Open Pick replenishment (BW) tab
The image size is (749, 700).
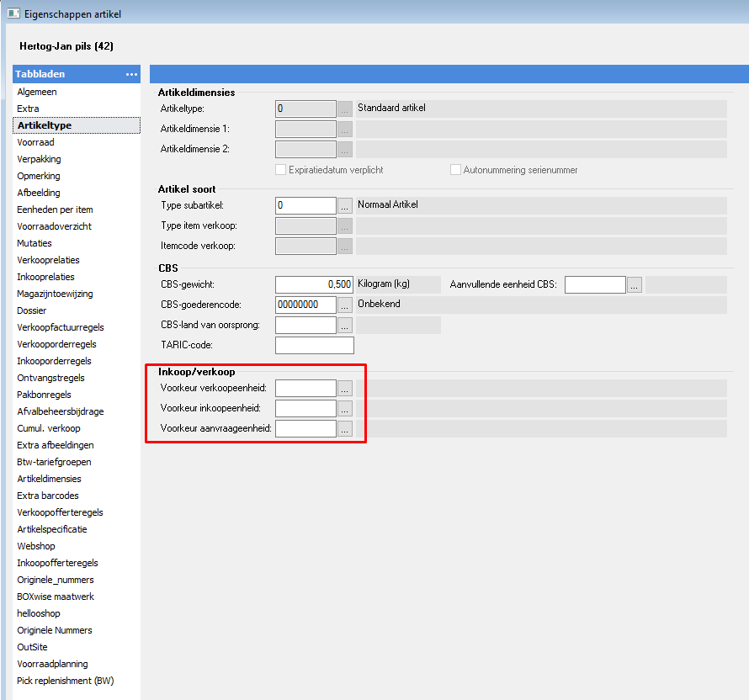tap(65, 681)
